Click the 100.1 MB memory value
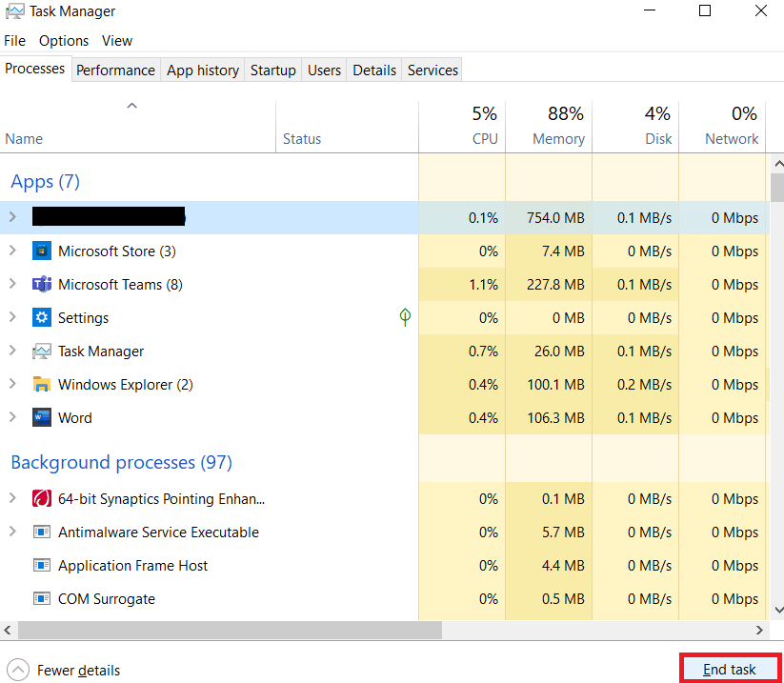 (x=555, y=385)
